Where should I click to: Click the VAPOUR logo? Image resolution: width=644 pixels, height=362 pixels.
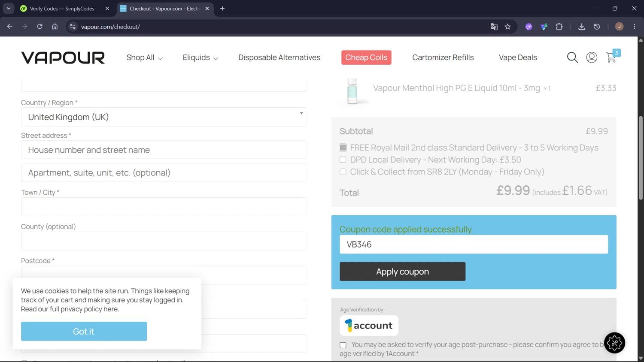click(x=63, y=57)
